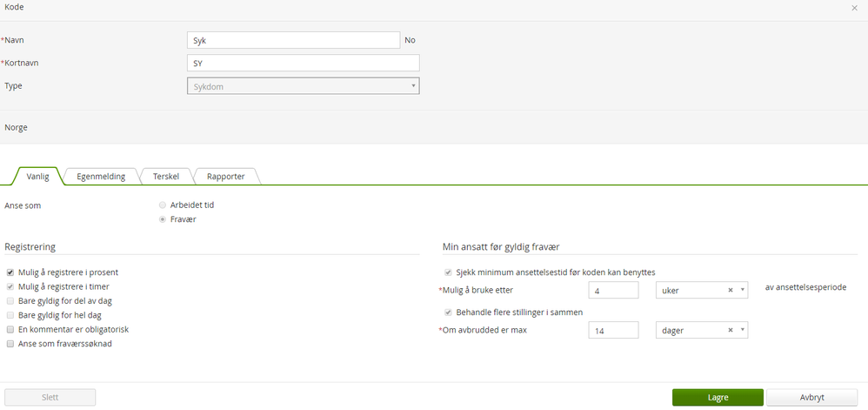Toggle 'Sjekk minimum ansettelsestid' checkbox

click(449, 272)
